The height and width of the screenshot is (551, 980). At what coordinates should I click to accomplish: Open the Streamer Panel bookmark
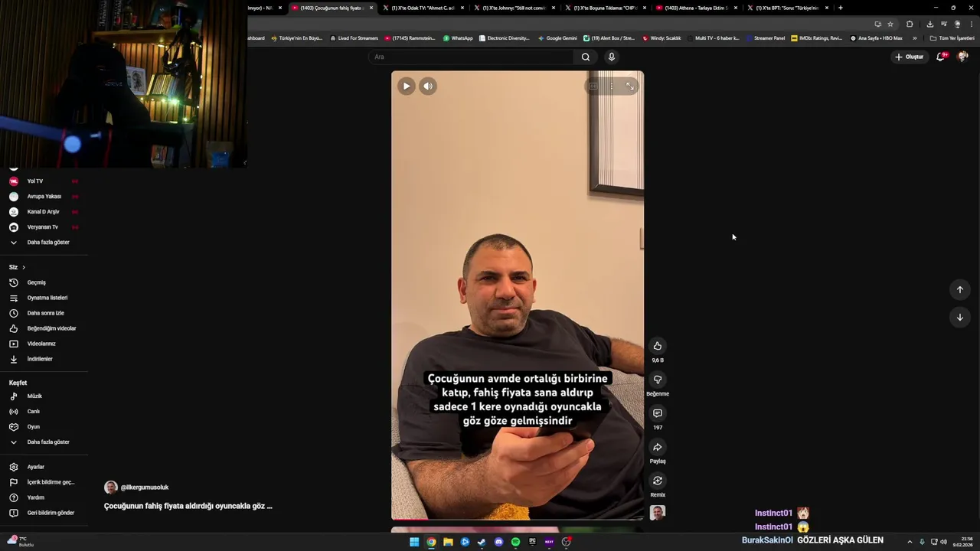tap(766, 38)
